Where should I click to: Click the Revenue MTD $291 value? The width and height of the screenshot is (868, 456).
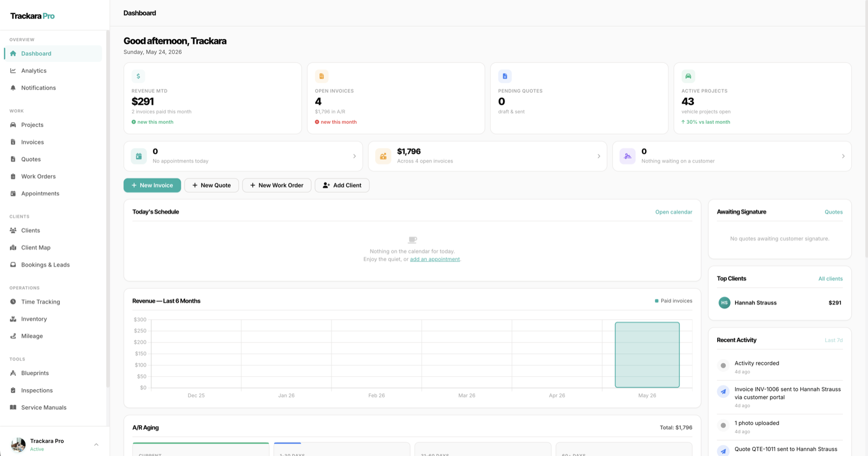point(143,102)
